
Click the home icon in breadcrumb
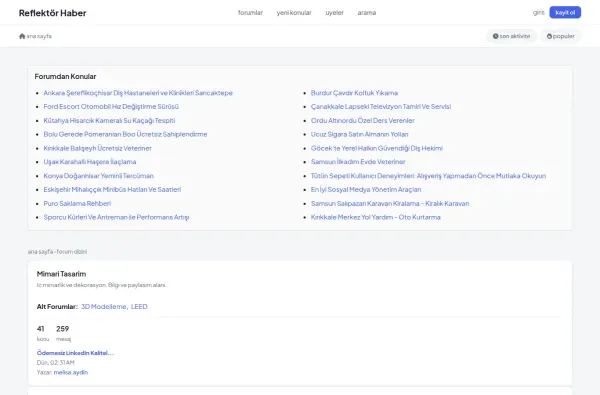(x=22, y=36)
